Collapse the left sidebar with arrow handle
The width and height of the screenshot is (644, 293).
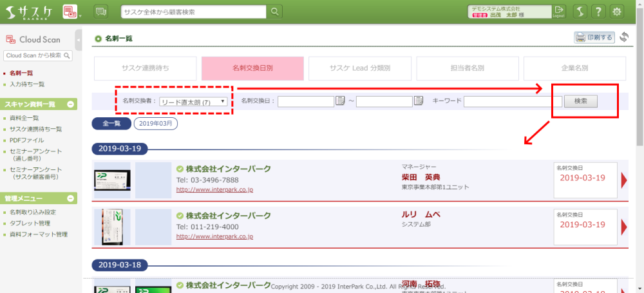point(79,40)
